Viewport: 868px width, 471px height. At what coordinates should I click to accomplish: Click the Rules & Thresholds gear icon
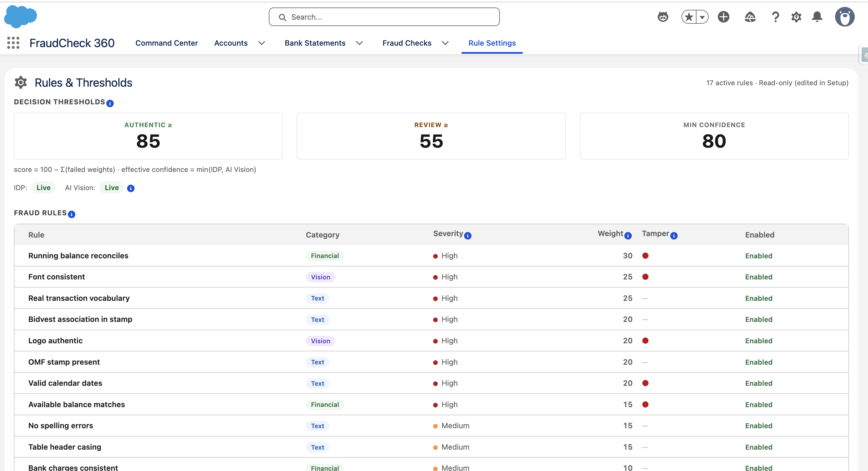click(x=21, y=82)
